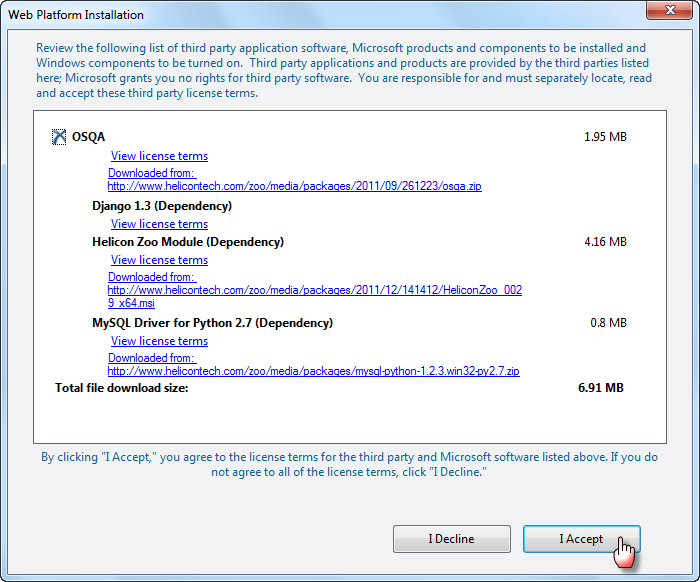The width and height of the screenshot is (700, 582).
Task: Click the OSQA product name
Action: pos(88,137)
